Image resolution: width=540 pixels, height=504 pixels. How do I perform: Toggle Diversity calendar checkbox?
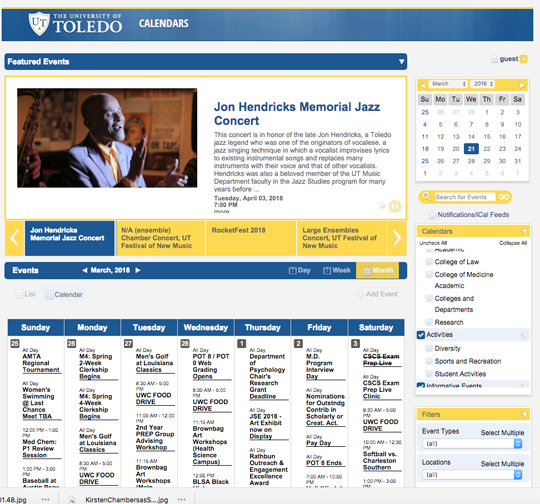(x=429, y=348)
